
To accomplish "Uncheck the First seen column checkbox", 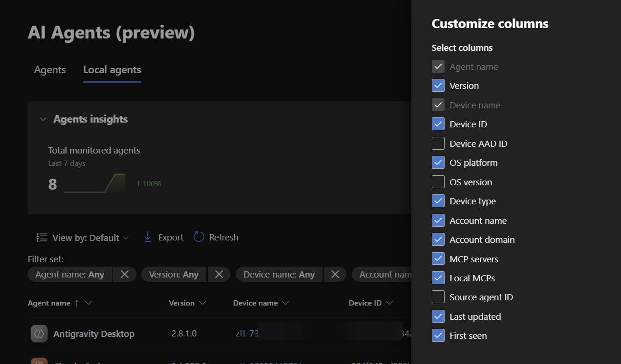I will pos(438,335).
